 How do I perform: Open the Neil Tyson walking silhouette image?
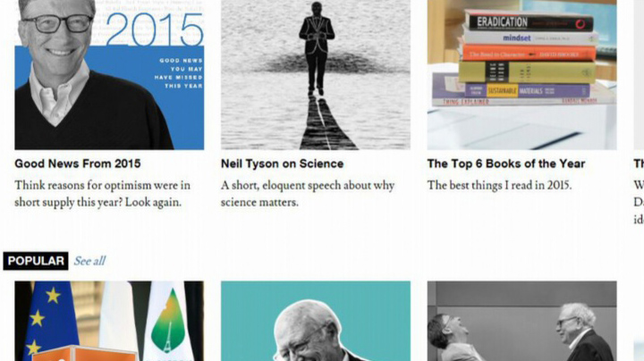click(x=316, y=75)
